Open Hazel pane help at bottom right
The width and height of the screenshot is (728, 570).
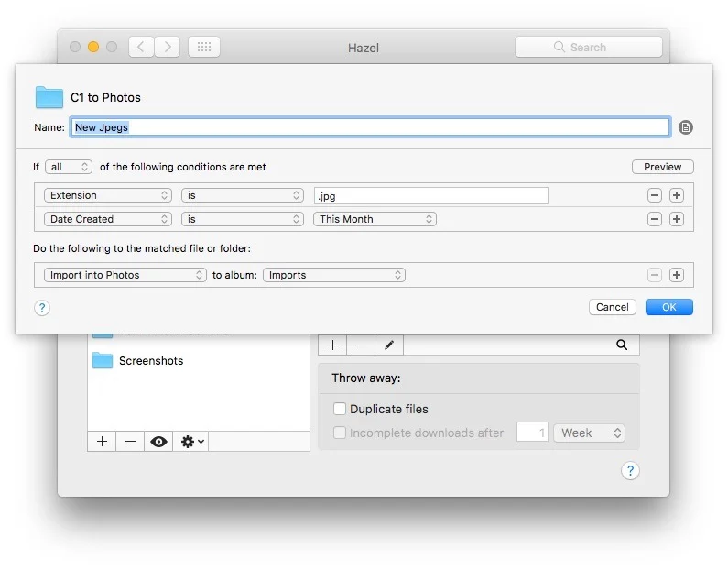[630, 471]
